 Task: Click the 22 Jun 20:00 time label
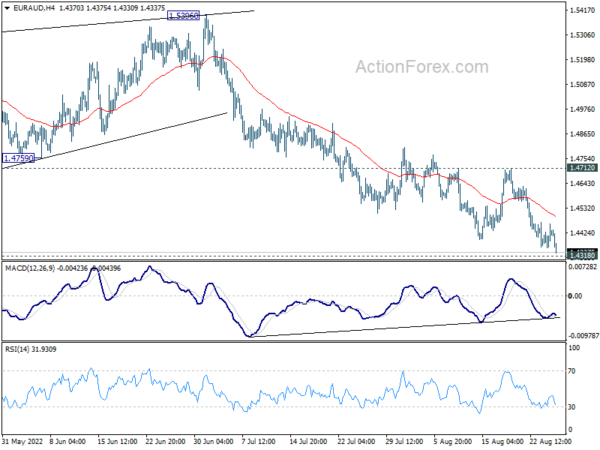pos(166,441)
